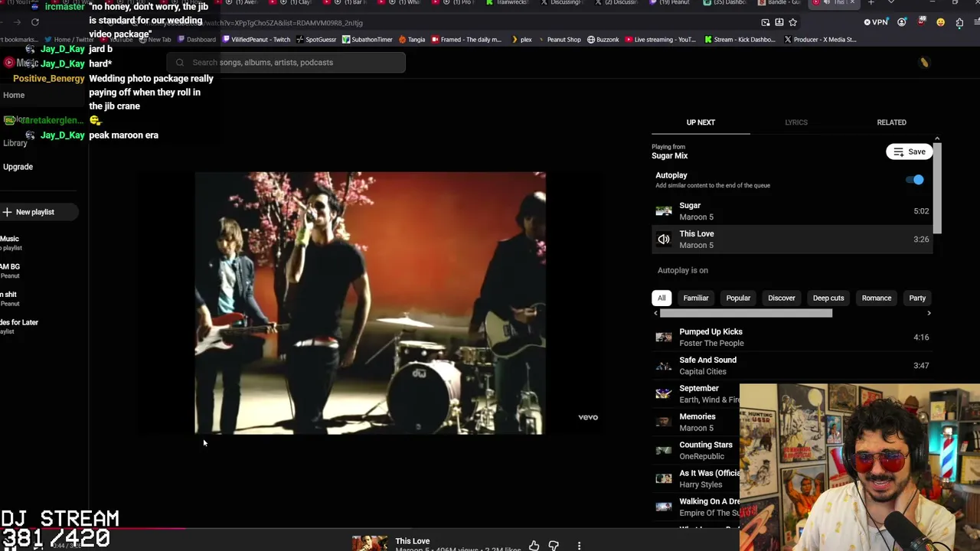This screenshot has width=980, height=551.
Task: Open the SpotGuessr bookmark
Action: tap(316, 40)
